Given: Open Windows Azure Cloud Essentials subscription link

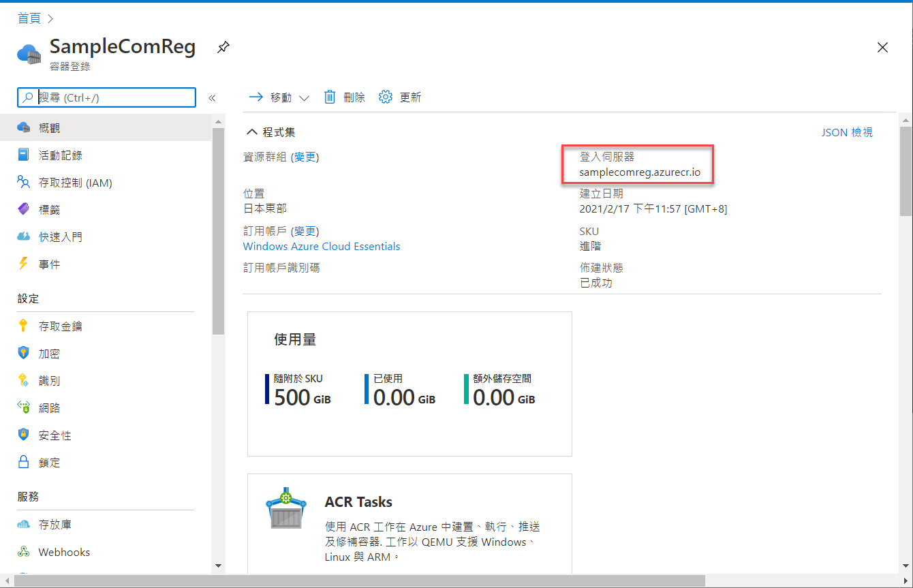Looking at the screenshot, I should (322, 246).
